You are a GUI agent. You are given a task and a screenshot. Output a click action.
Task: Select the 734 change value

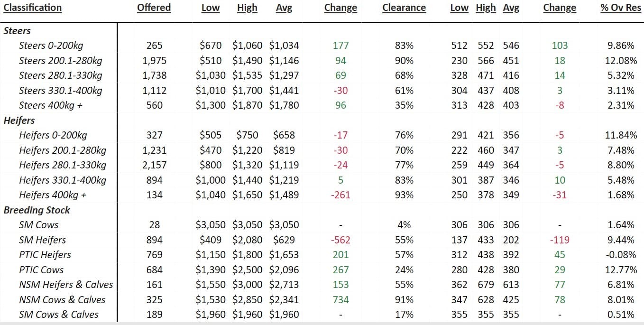click(340, 300)
